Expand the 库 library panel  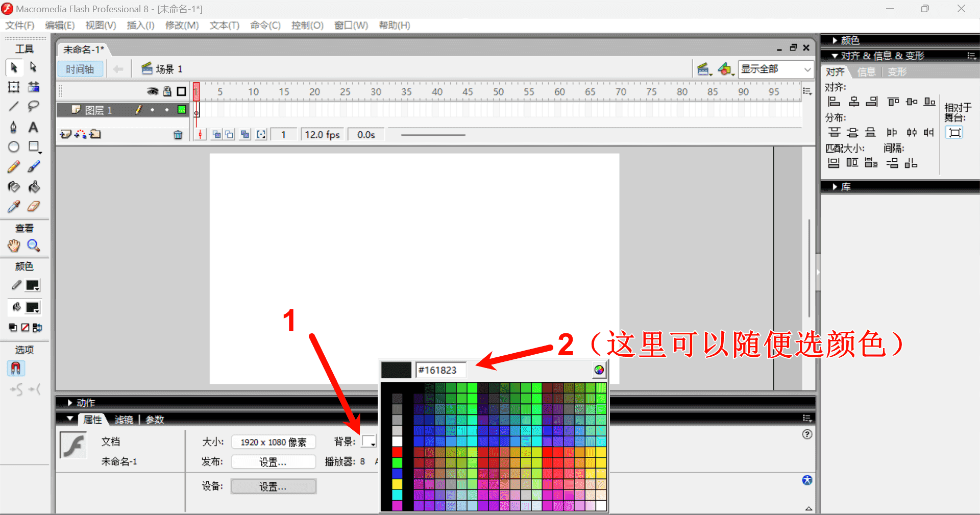(x=845, y=187)
